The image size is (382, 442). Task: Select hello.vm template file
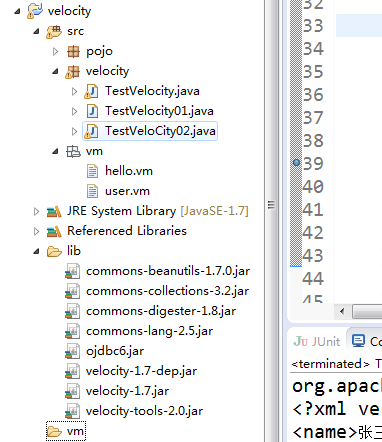(129, 171)
